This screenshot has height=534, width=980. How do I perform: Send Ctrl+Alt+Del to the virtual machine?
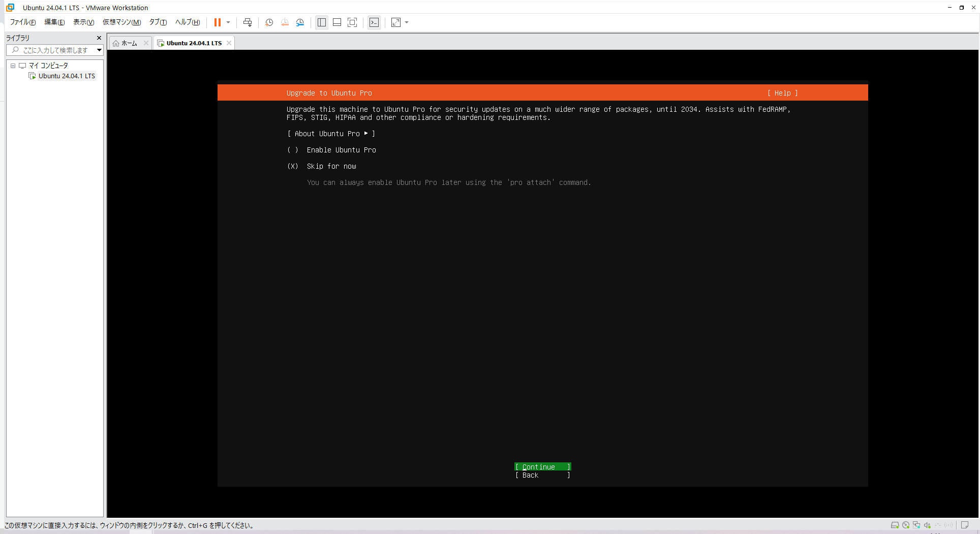[x=248, y=22]
